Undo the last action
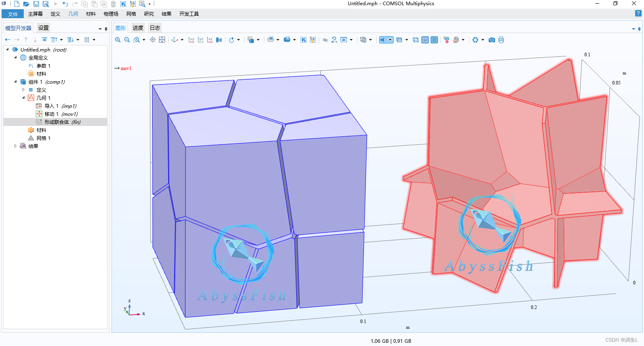 (x=65, y=4)
